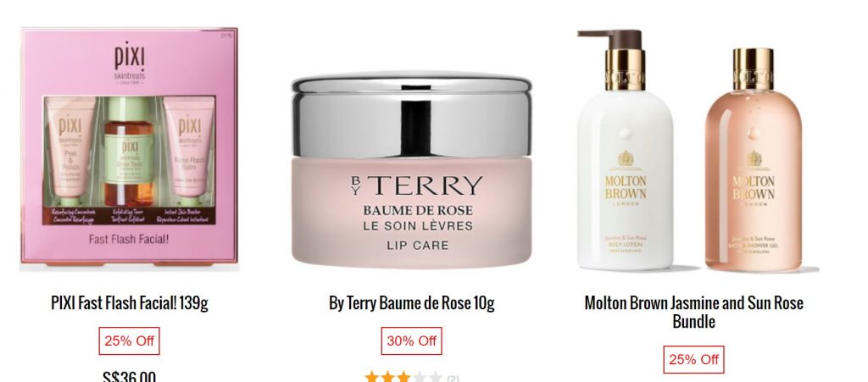The width and height of the screenshot is (868, 382).
Task: Select the pink Molton Brown shower gel bottle
Action: pyautogui.click(x=753, y=160)
